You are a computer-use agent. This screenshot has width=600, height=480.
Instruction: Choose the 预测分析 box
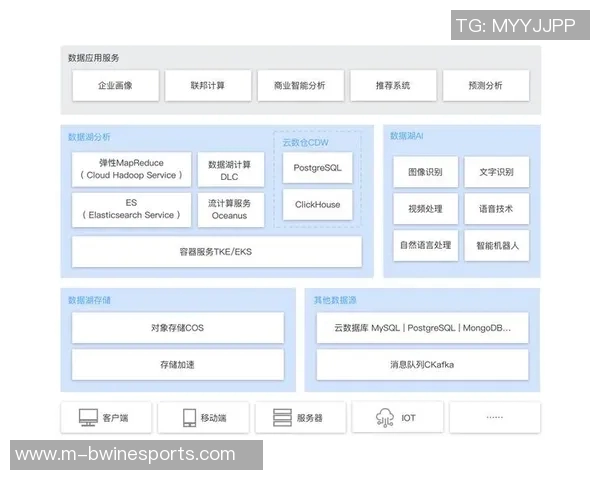click(x=486, y=85)
